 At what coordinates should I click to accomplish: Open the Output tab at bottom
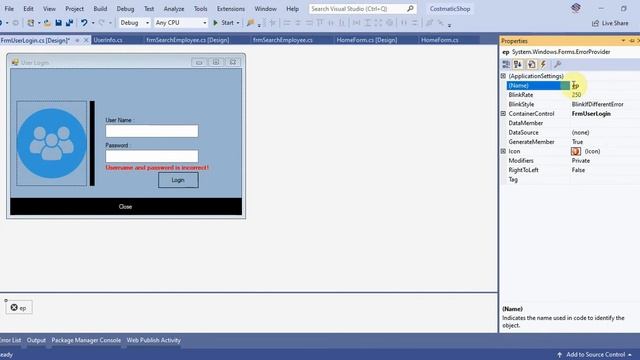pyautogui.click(x=36, y=340)
